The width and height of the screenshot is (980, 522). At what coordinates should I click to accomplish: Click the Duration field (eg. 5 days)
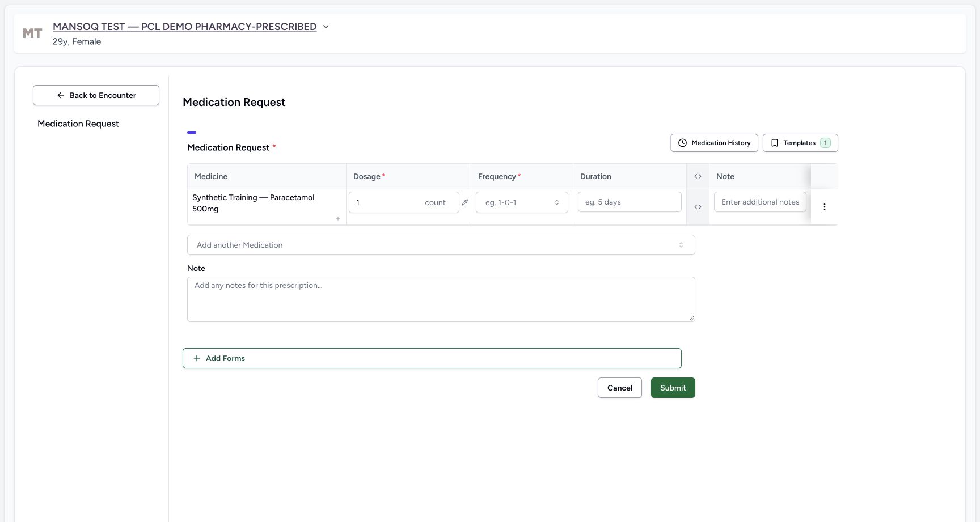click(x=630, y=202)
